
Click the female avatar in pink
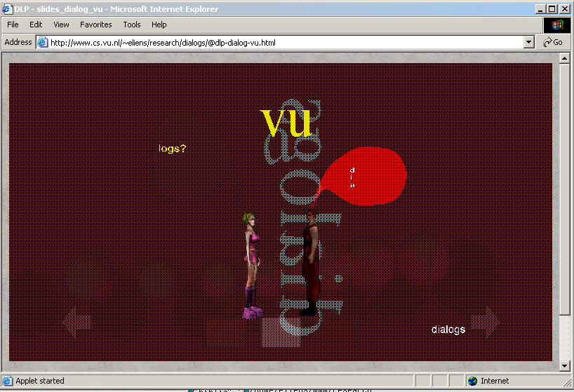[x=253, y=265]
